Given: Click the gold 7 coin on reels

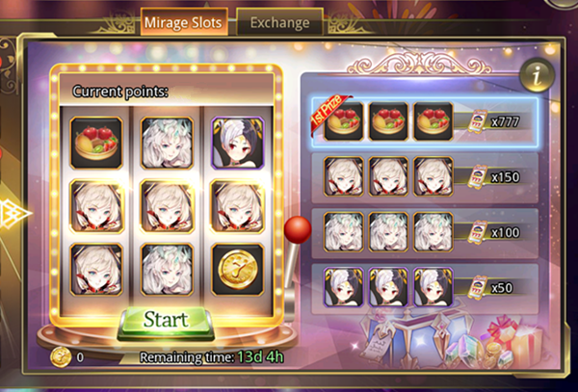Looking at the screenshot, I should pyautogui.click(x=238, y=270).
